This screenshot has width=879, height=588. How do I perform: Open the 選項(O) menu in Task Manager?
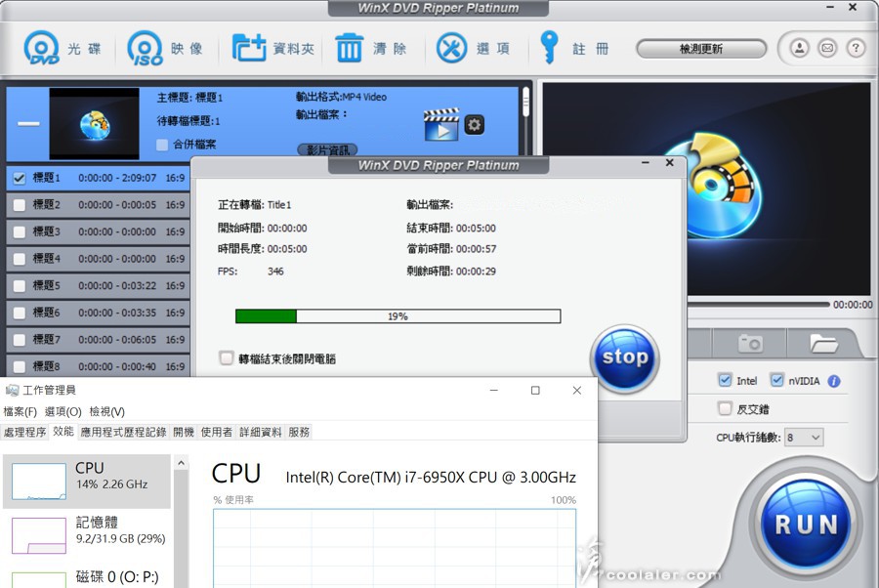[63, 411]
